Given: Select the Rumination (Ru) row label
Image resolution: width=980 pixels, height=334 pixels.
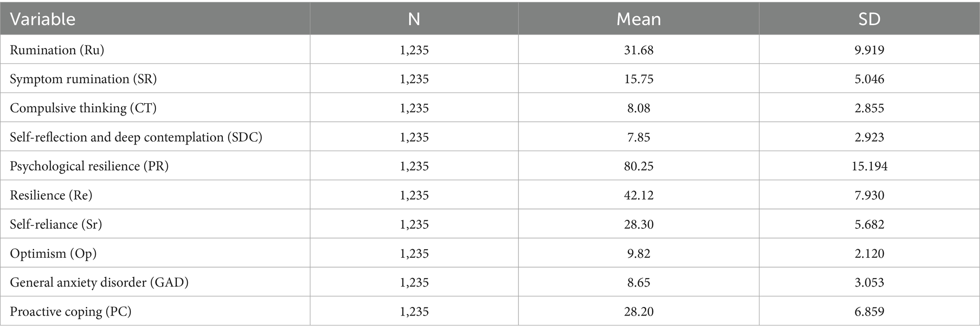Looking at the screenshot, I should [57, 50].
